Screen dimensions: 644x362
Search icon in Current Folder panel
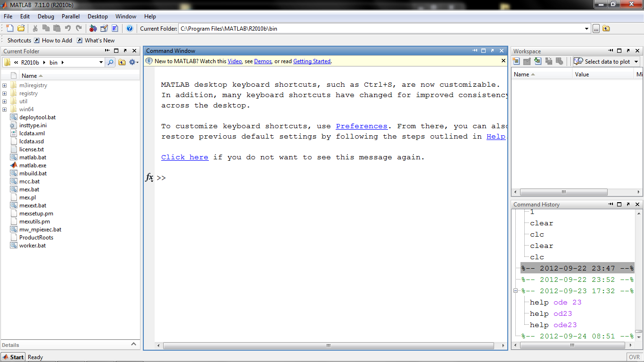pos(110,62)
